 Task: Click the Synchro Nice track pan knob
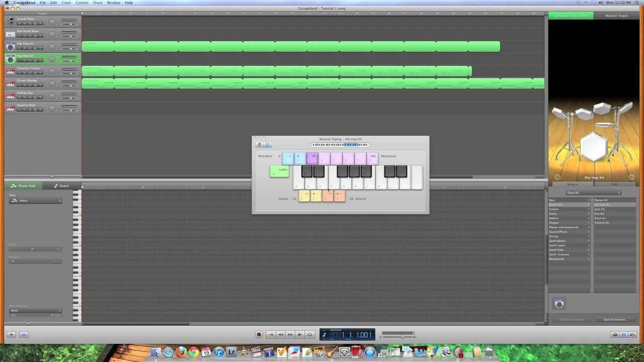(x=52, y=108)
